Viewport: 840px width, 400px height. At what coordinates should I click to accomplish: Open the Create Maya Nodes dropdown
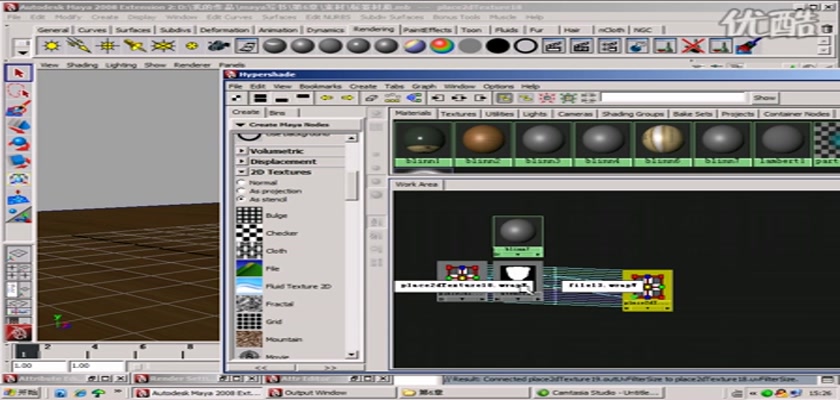pyautogui.click(x=296, y=124)
